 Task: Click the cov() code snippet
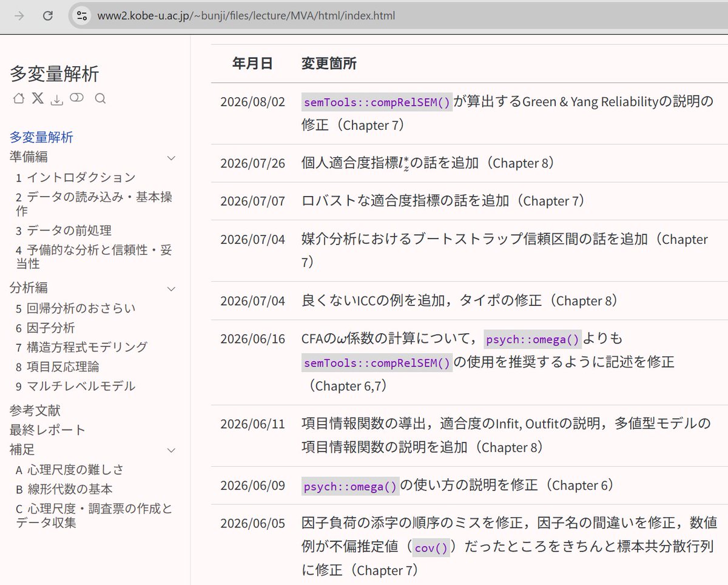[x=431, y=548]
